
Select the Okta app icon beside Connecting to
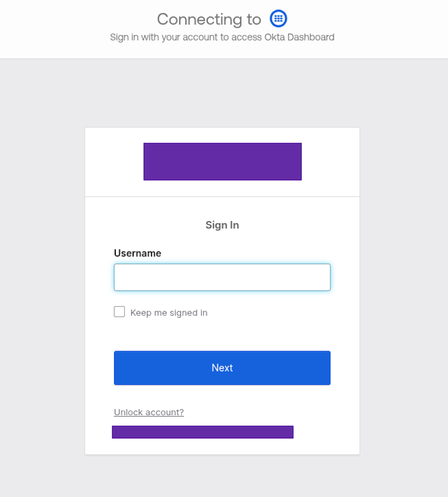coord(278,18)
